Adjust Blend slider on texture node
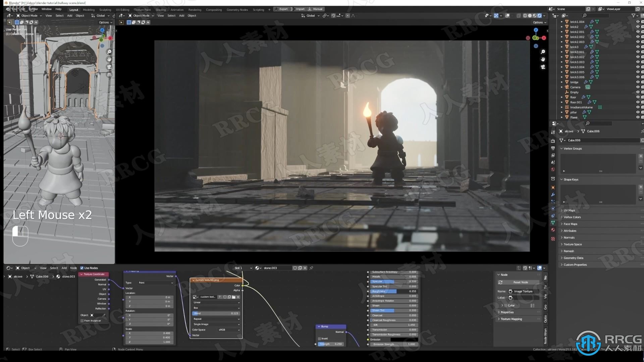The image size is (644, 362). [x=216, y=313]
